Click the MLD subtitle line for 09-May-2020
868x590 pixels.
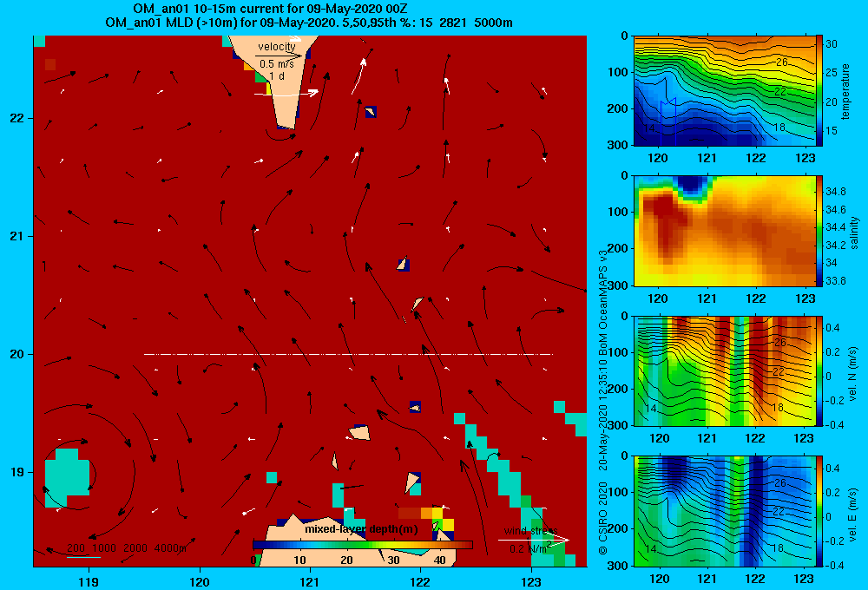pos(309,23)
